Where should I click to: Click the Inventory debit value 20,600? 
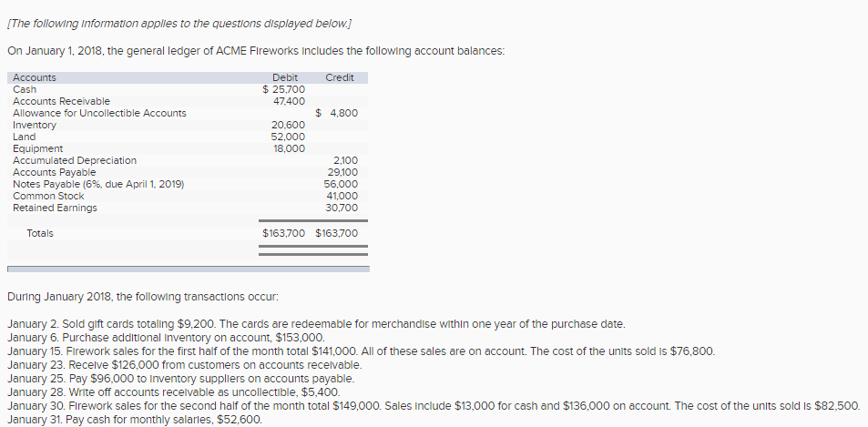(x=288, y=125)
